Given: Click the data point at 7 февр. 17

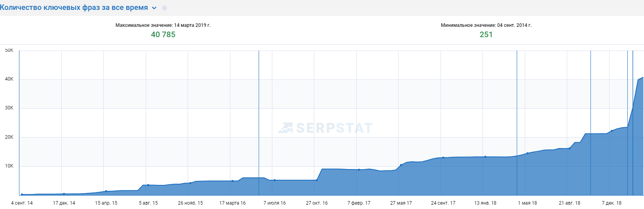Looking at the screenshot, I should tap(359, 169).
